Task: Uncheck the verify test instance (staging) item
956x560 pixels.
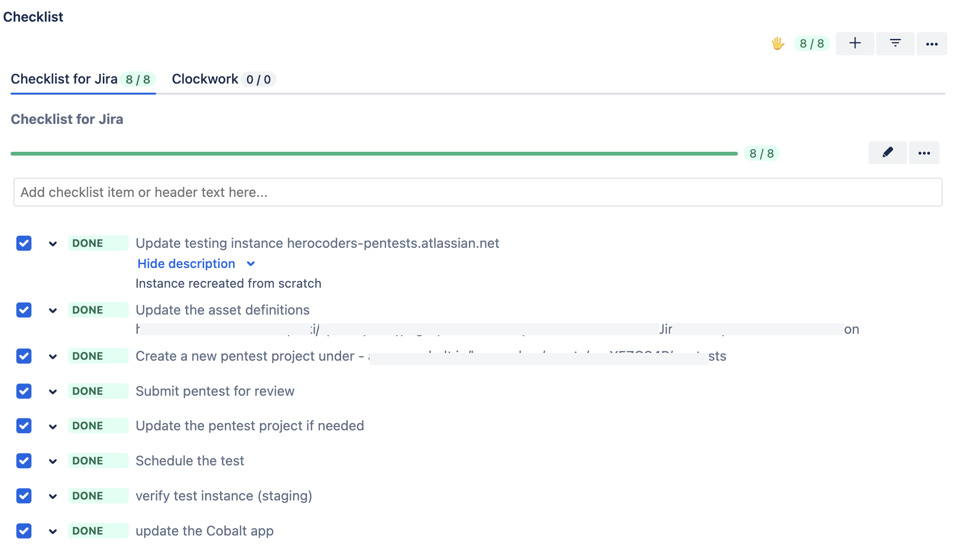Action: [x=24, y=496]
